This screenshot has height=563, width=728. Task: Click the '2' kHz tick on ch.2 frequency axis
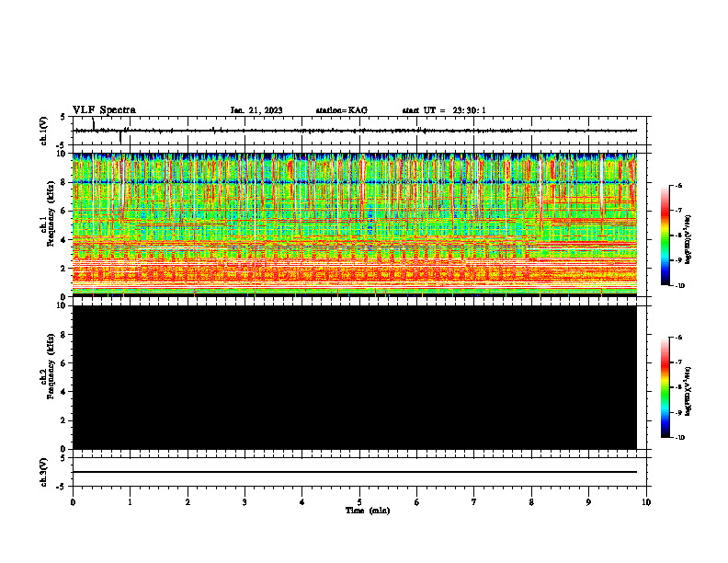coord(64,420)
